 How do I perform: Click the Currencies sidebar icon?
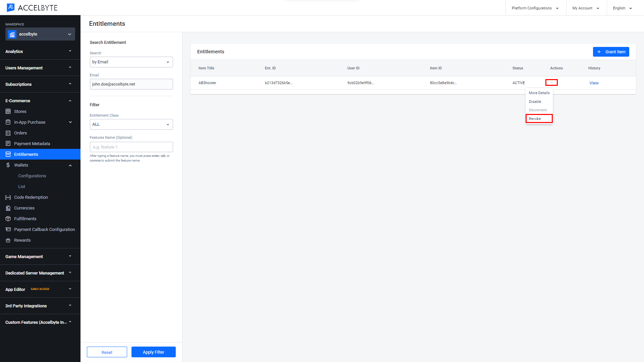click(8, 208)
